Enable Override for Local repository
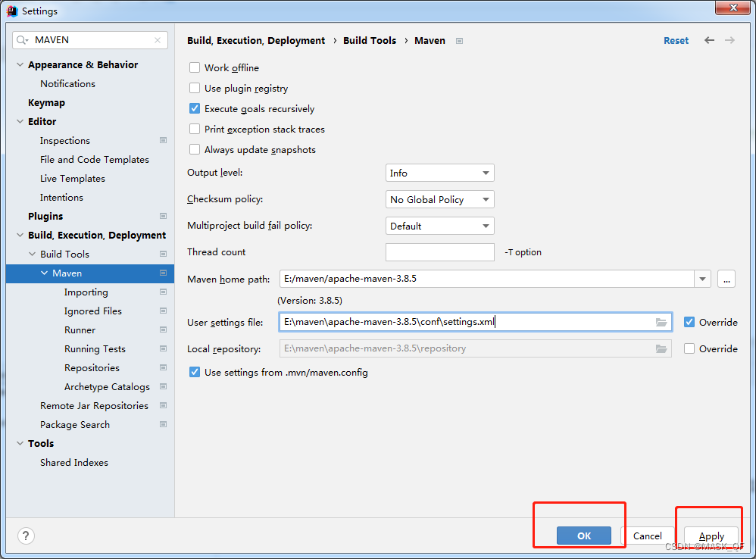Image resolution: width=756 pixels, height=559 pixels. [x=689, y=348]
